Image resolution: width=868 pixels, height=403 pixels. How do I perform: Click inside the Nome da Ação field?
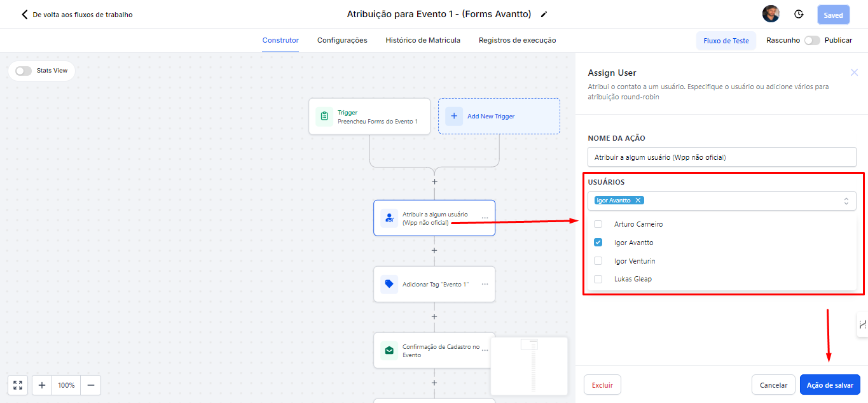722,157
